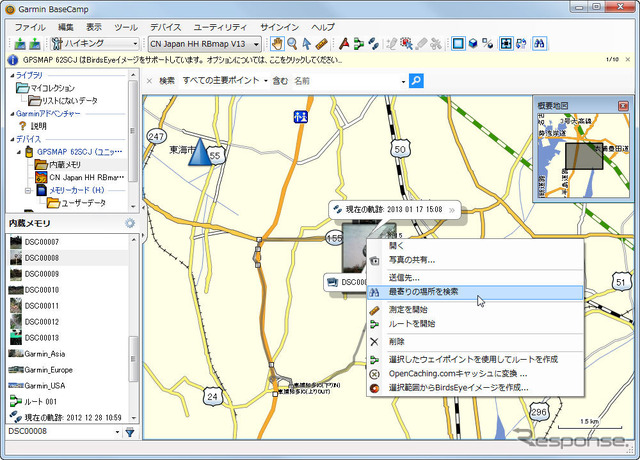
Task: Open the ツール menu
Action: [126, 27]
